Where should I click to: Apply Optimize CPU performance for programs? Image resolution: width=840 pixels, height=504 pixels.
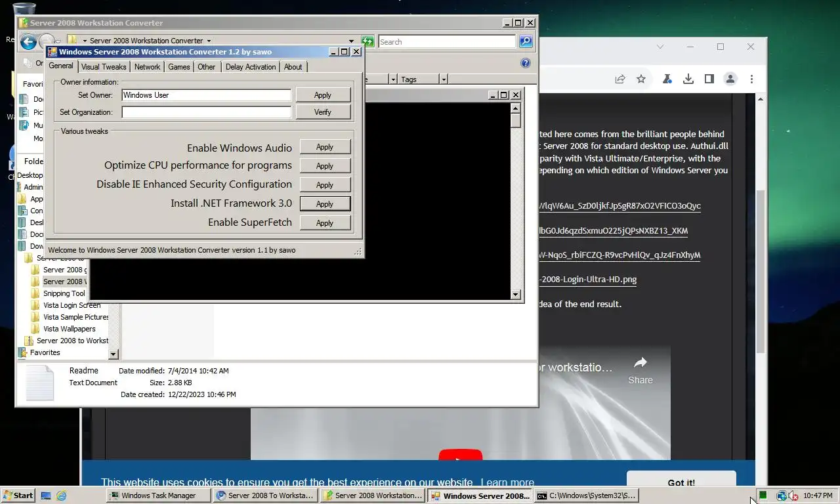coord(325,166)
